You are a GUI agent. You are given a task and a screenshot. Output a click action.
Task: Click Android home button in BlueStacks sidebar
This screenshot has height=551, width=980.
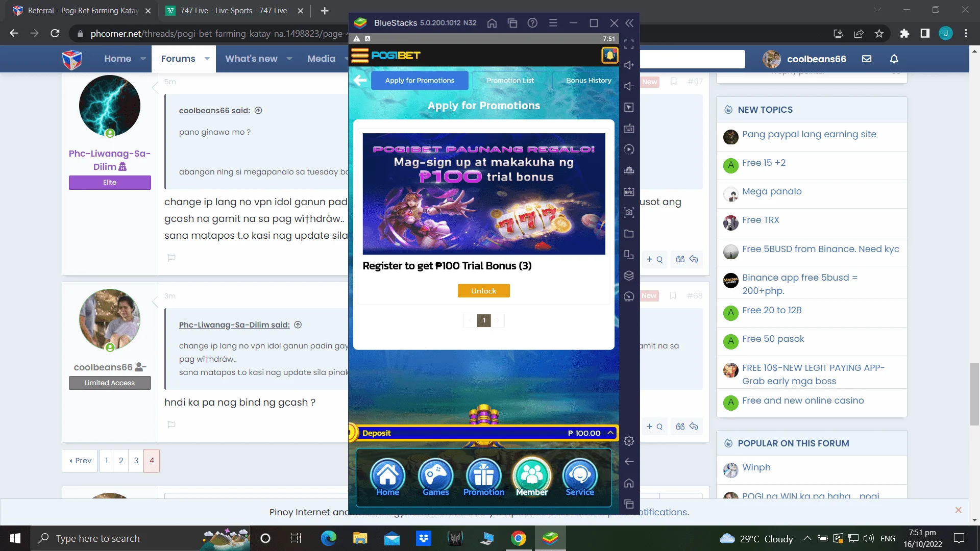click(629, 483)
